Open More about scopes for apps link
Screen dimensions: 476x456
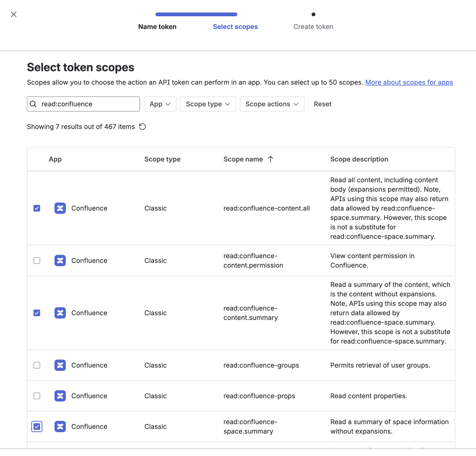[x=409, y=82]
